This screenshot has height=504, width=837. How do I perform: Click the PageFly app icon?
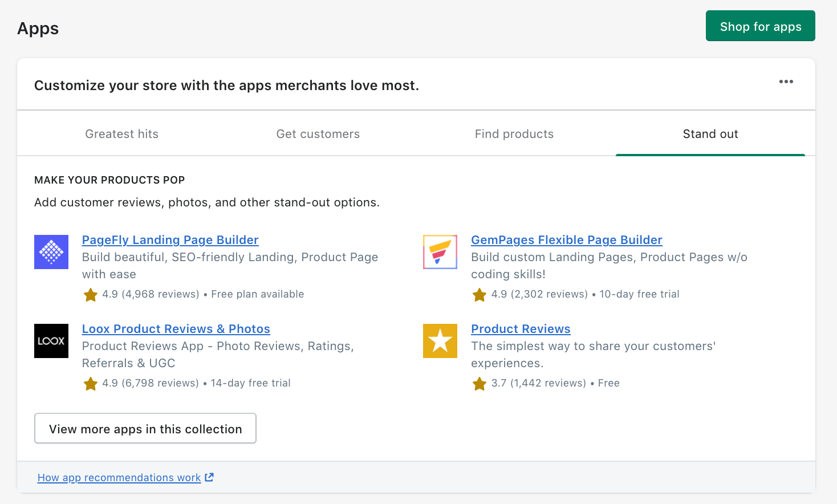coord(51,252)
